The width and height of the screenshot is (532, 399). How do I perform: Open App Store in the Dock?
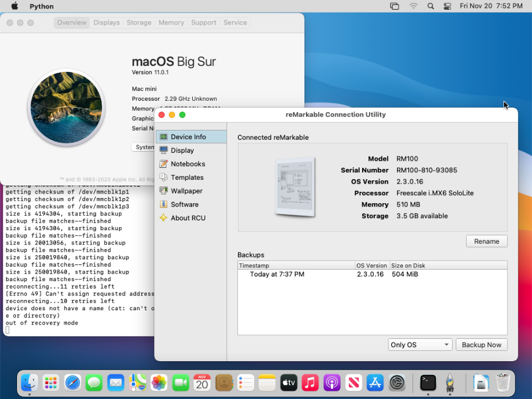click(x=375, y=383)
